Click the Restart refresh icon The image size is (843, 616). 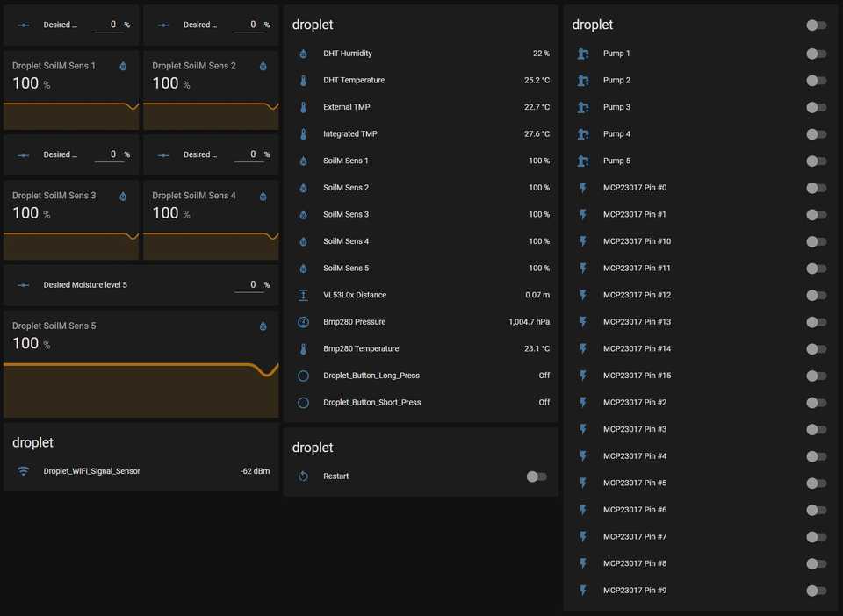[303, 476]
